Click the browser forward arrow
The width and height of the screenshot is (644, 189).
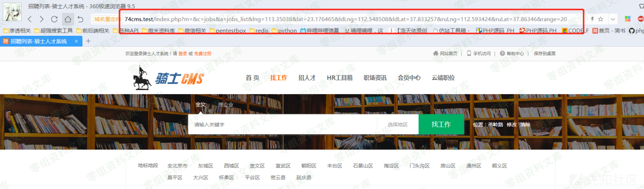pyautogui.click(x=41, y=19)
